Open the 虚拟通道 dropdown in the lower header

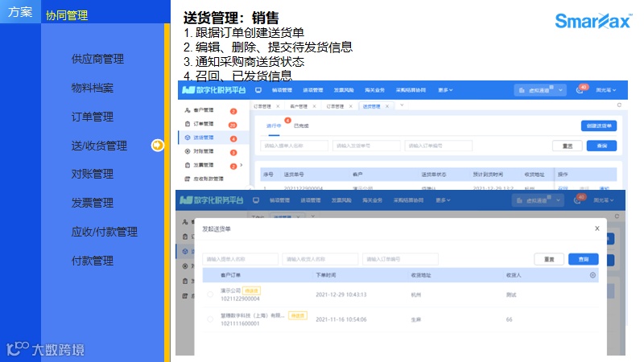[538, 200]
